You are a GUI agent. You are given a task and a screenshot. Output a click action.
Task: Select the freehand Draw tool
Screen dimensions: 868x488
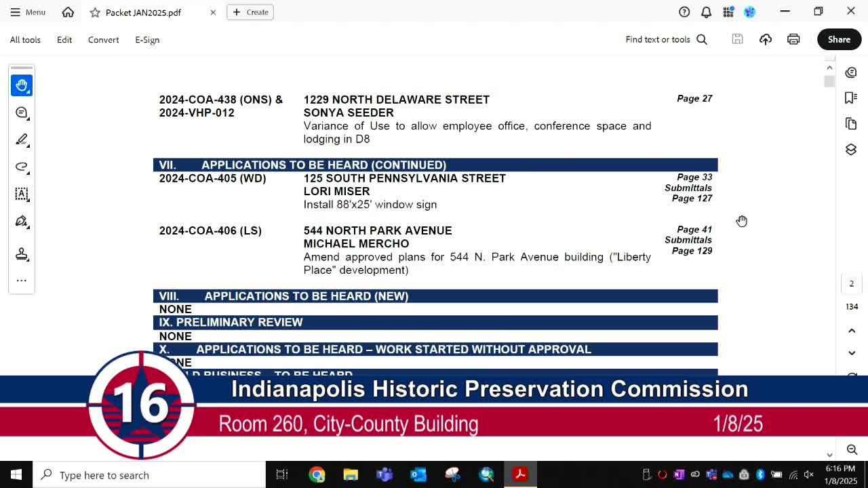click(22, 167)
